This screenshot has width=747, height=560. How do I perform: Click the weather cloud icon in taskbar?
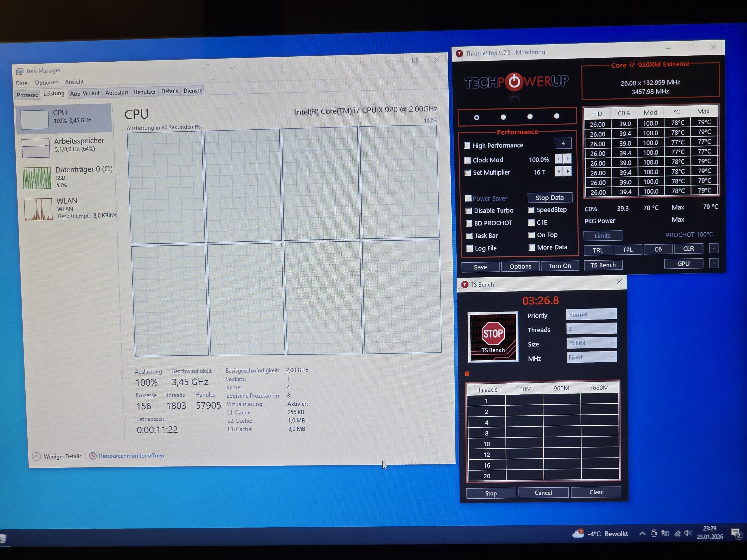pyautogui.click(x=578, y=534)
